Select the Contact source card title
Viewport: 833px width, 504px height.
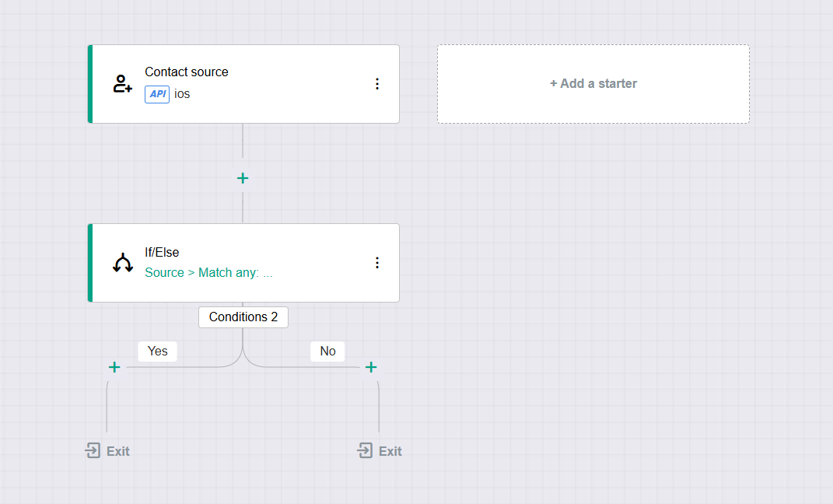click(x=187, y=72)
